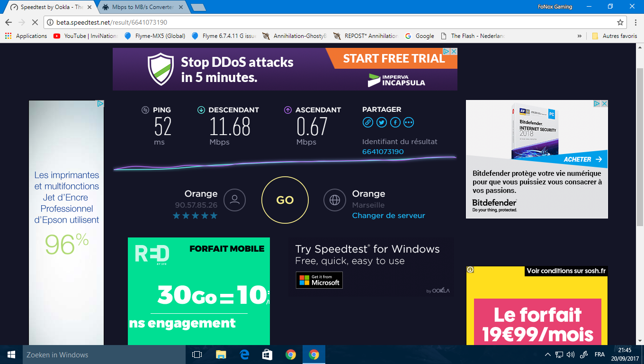
Task: Launch File Explorer from the taskbar
Action: (x=221, y=355)
